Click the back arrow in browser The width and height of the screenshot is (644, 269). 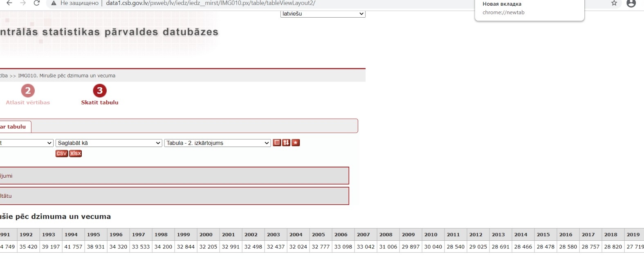click(9, 3)
